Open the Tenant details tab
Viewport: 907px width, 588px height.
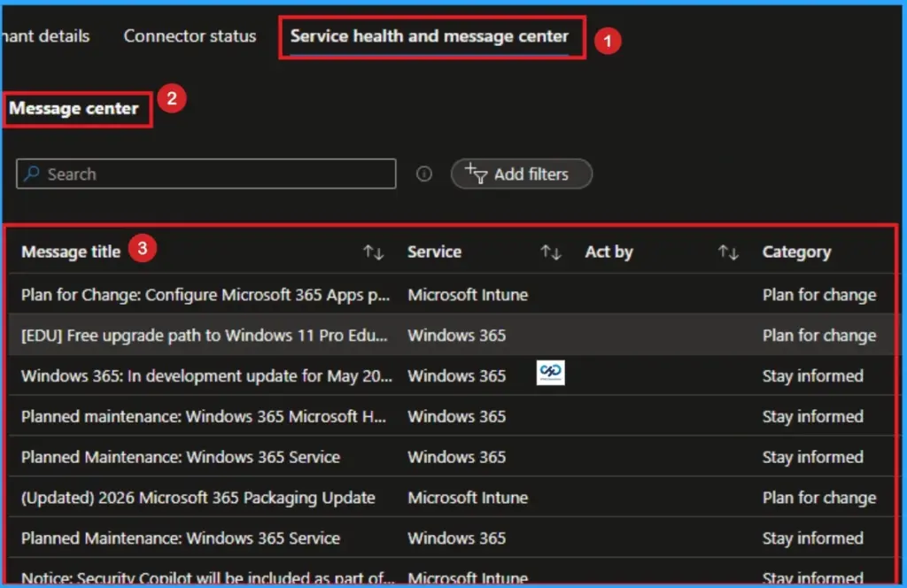click(45, 35)
